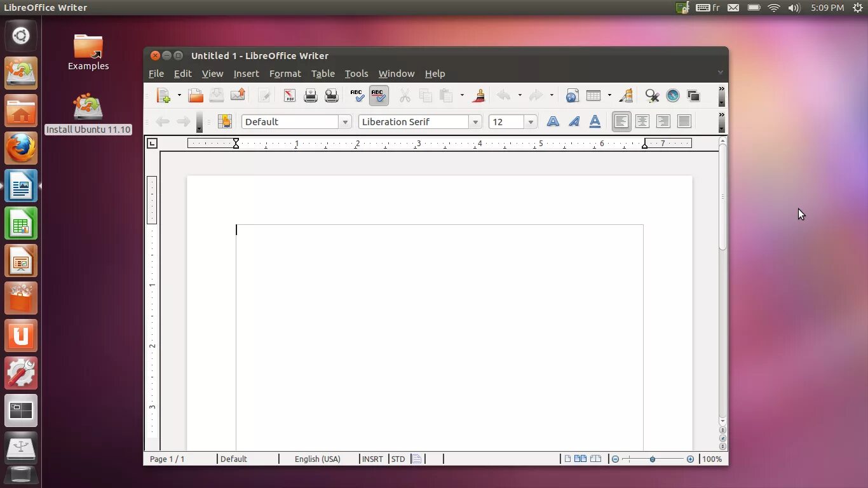Image resolution: width=868 pixels, height=488 pixels.
Task: Open the Gallery
Action: coord(694,95)
